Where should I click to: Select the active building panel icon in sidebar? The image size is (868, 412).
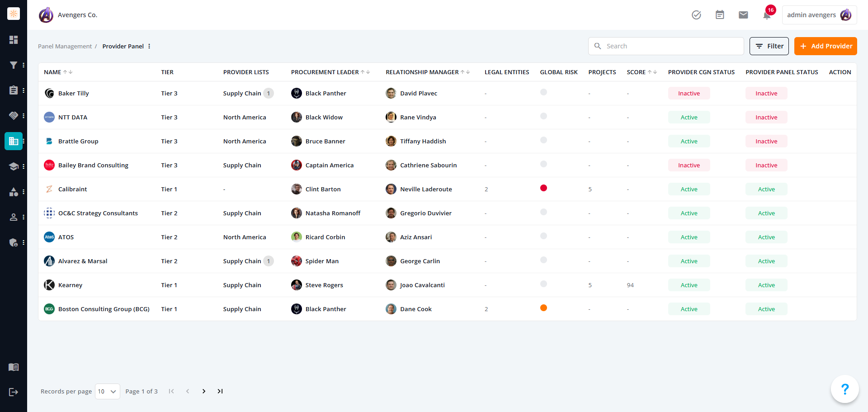(x=14, y=141)
